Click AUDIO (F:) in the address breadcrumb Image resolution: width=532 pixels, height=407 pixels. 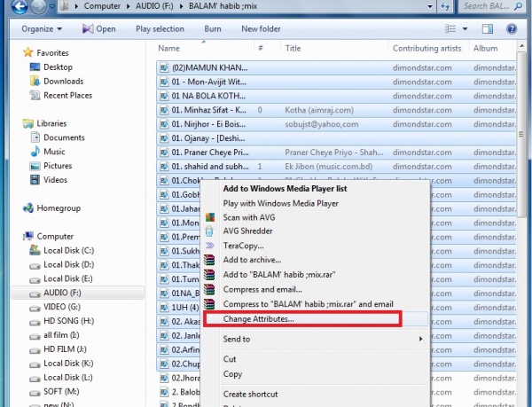[x=154, y=6]
